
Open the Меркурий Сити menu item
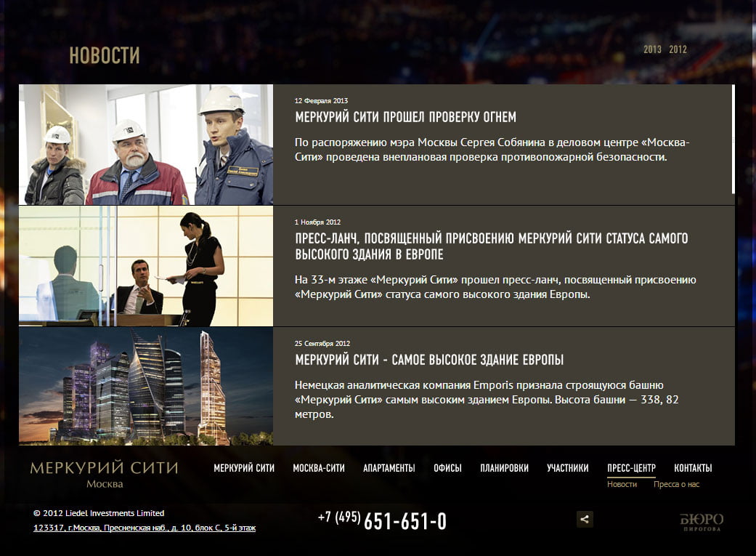coord(244,468)
